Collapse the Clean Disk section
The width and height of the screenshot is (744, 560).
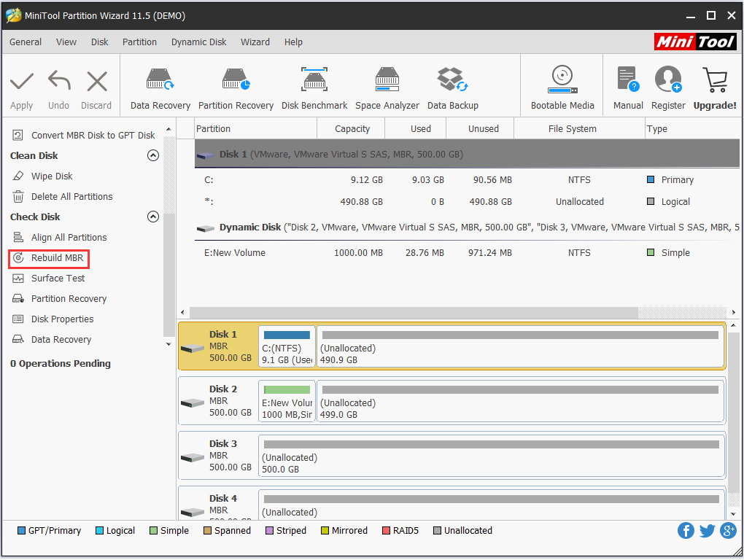point(152,155)
